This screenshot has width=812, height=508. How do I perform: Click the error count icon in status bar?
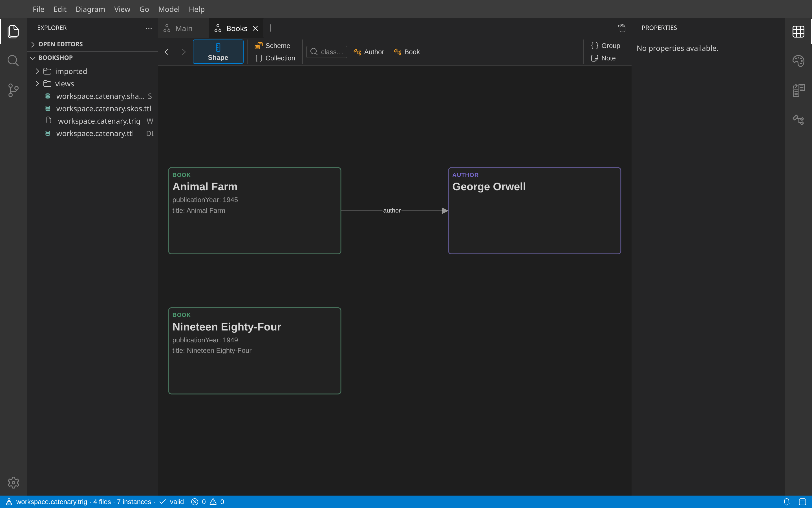click(195, 502)
